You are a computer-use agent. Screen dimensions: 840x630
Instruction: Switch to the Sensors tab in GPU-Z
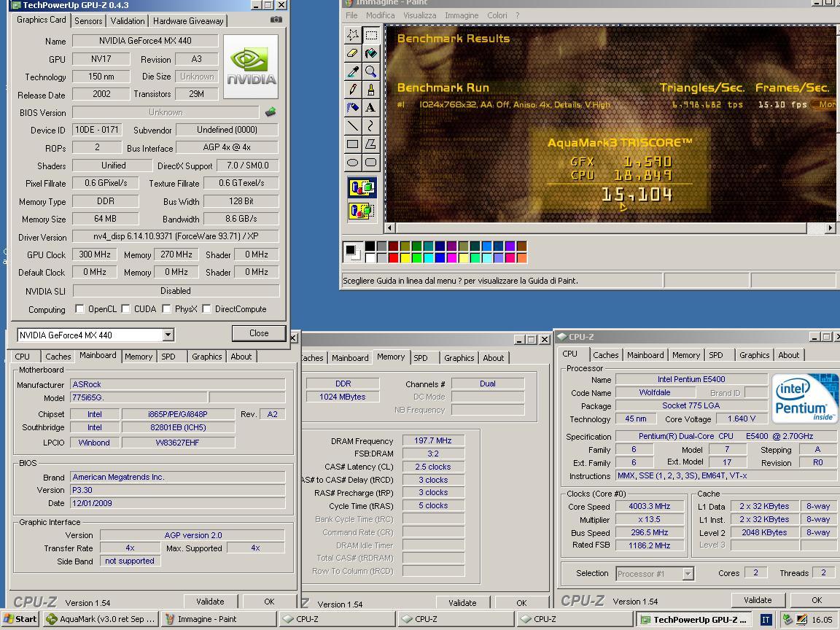coord(88,21)
